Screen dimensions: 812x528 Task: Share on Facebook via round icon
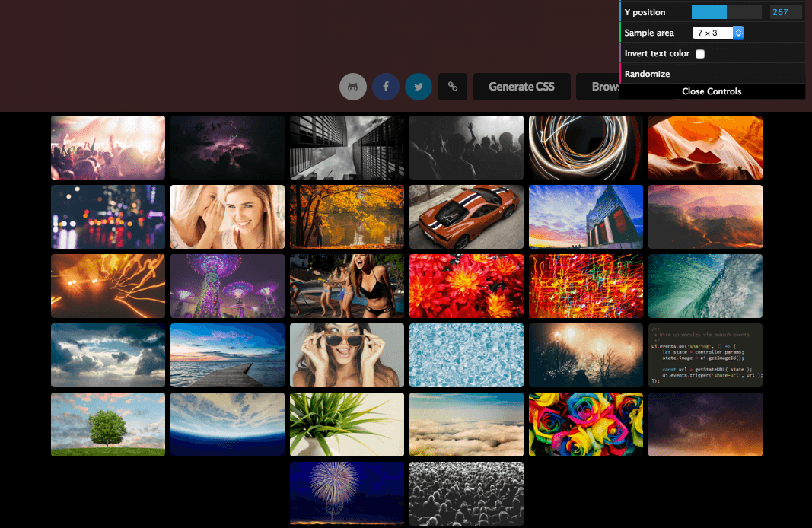(x=386, y=87)
